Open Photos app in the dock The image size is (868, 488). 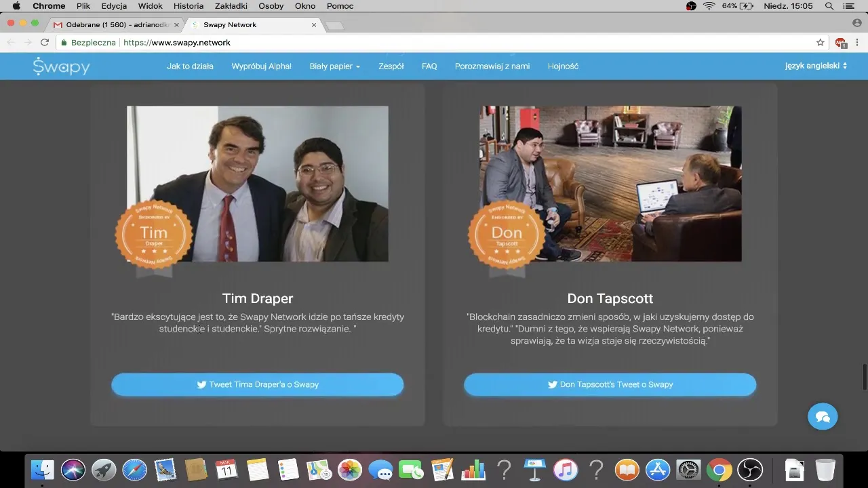click(350, 469)
